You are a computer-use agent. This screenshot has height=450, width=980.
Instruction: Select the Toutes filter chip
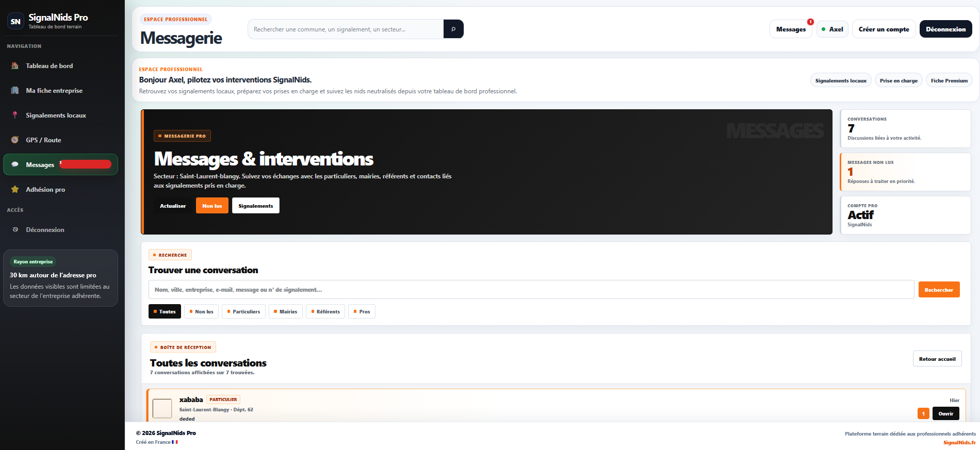point(165,311)
